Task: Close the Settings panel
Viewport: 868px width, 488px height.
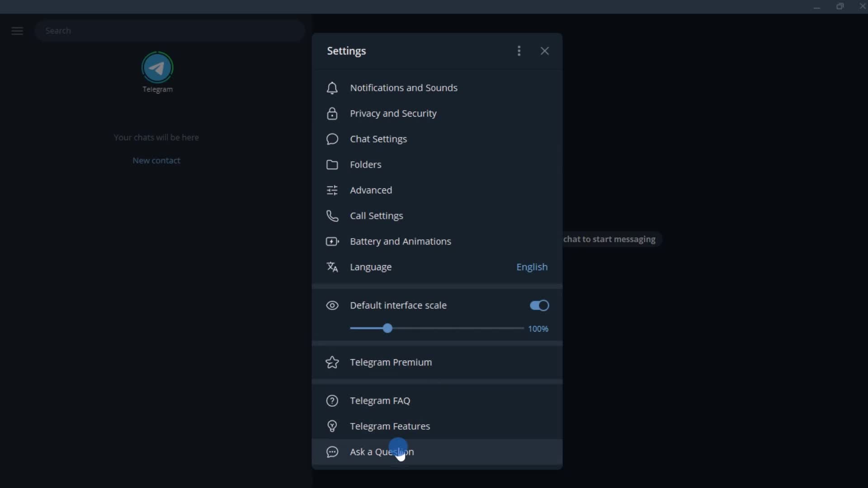Action: (x=545, y=51)
